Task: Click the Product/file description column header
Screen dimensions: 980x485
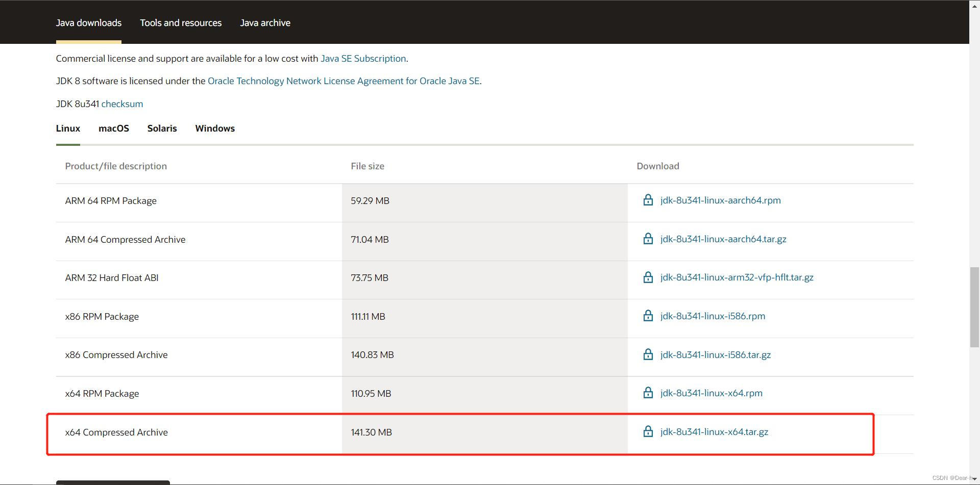Action: 116,166
